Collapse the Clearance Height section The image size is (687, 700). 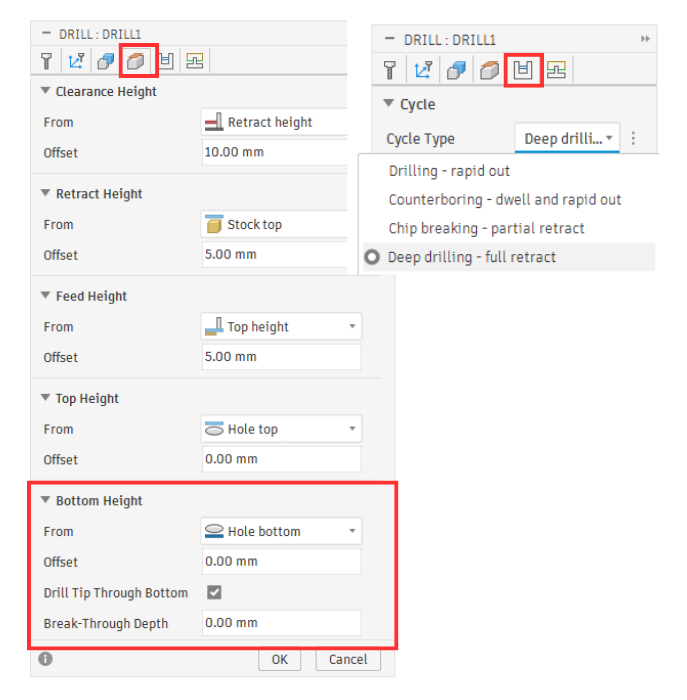coord(45,91)
